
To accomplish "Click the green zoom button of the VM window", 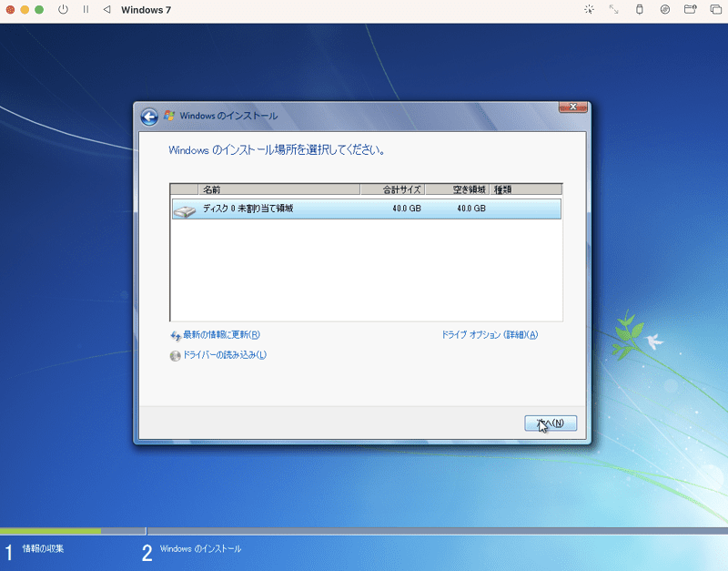I will 39,10.
